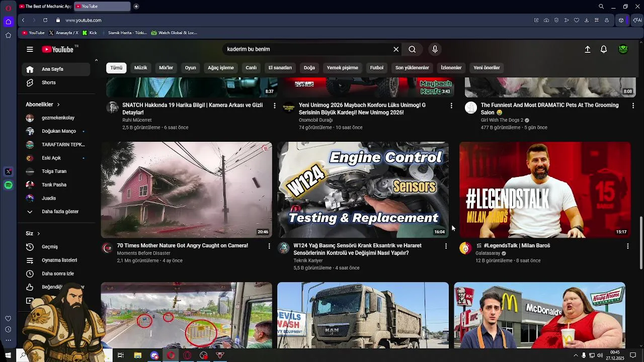Open options for SNATCH Hakkında video

(x=274, y=106)
